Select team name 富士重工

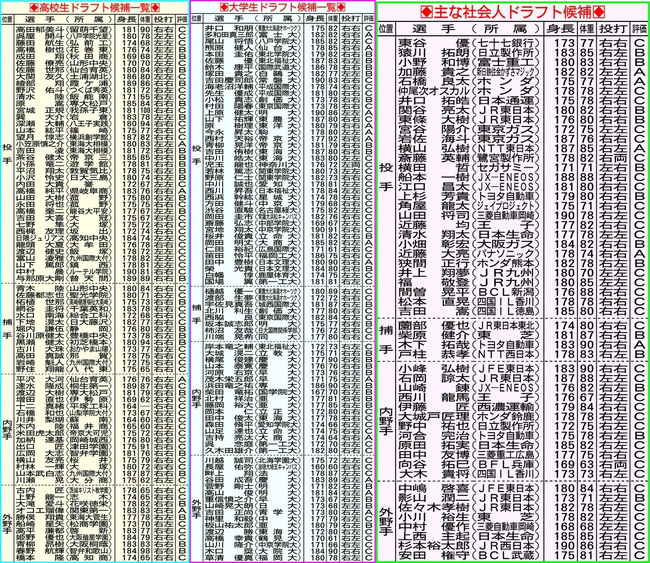point(506,62)
